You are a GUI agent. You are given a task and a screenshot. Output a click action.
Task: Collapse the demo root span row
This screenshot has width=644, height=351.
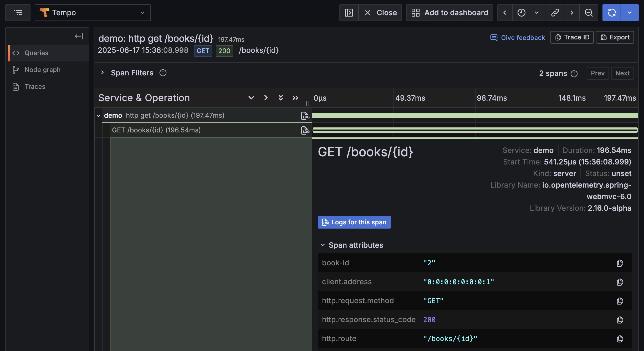click(x=98, y=116)
